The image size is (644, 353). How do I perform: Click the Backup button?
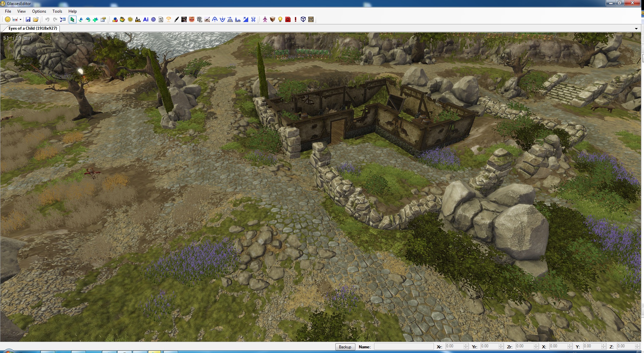[345, 347]
